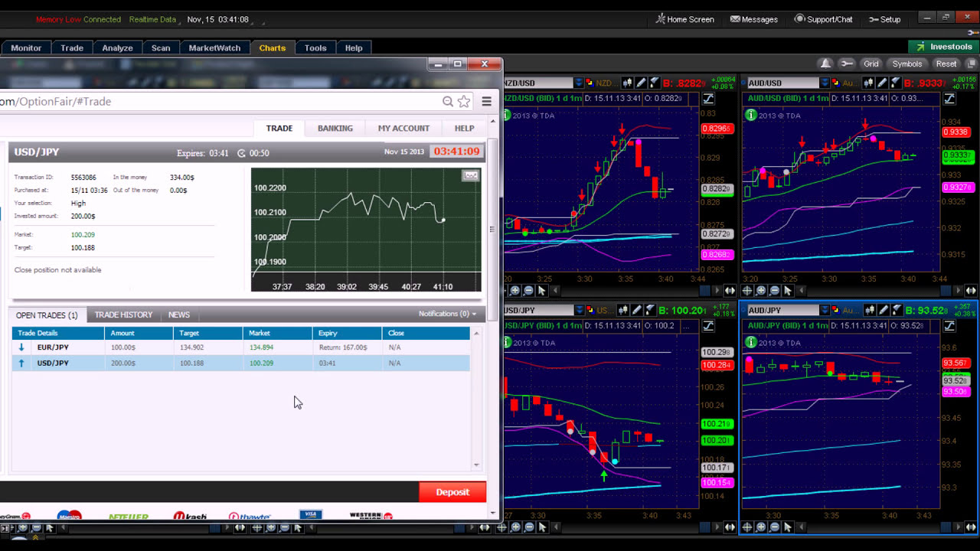The height and width of the screenshot is (551, 980).
Task: Toggle price axis scale icon on AUD/USD chart
Action: tap(949, 99)
